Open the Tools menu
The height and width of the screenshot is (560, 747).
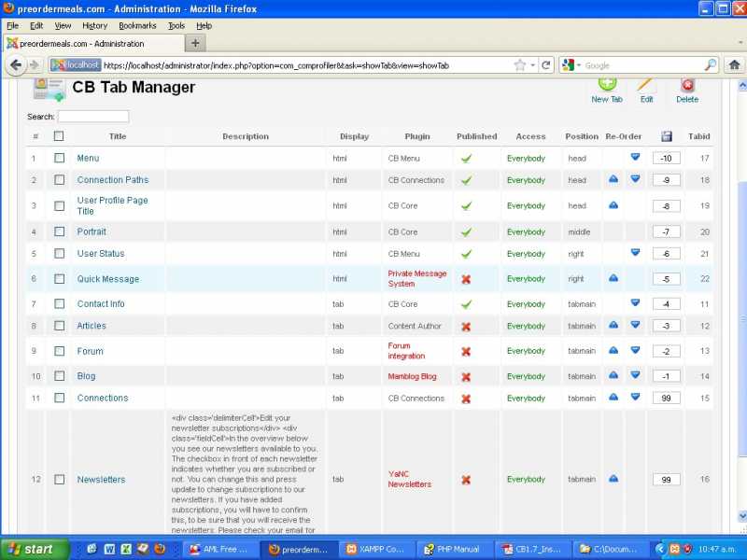coord(176,26)
